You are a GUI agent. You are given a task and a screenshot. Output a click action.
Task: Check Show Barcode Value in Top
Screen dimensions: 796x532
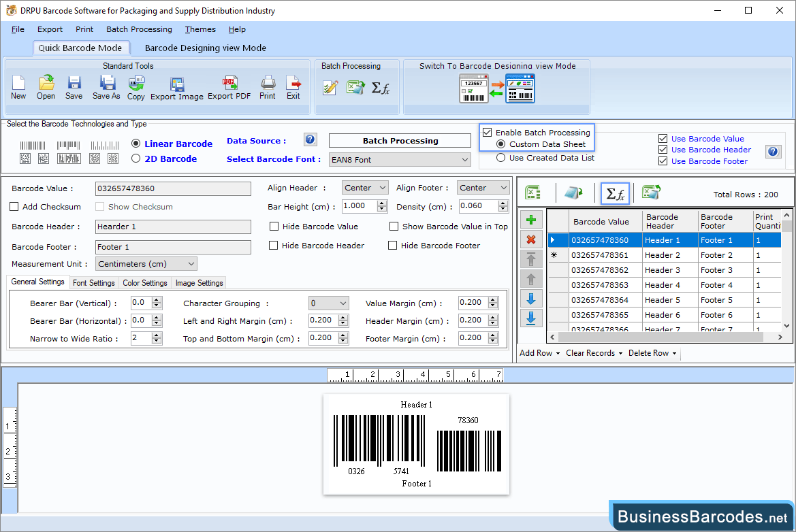[x=394, y=226]
